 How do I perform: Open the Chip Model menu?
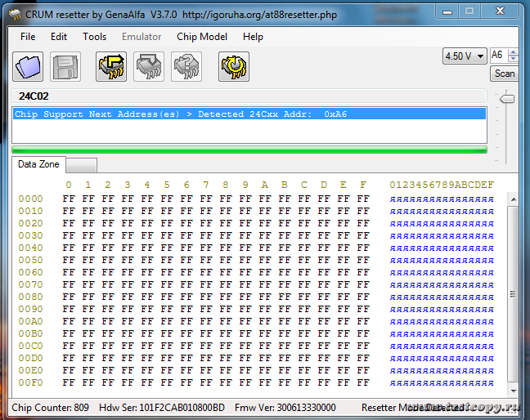pyautogui.click(x=203, y=37)
